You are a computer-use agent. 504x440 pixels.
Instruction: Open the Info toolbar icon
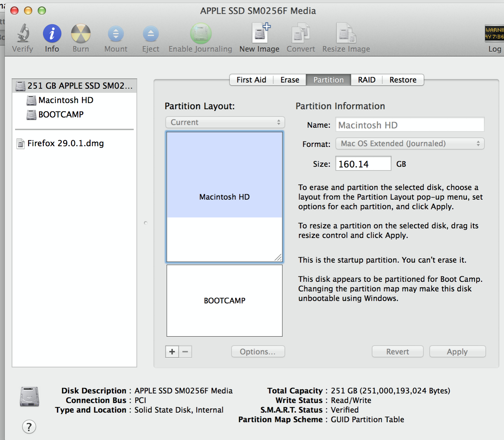pyautogui.click(x=52, y=34)
